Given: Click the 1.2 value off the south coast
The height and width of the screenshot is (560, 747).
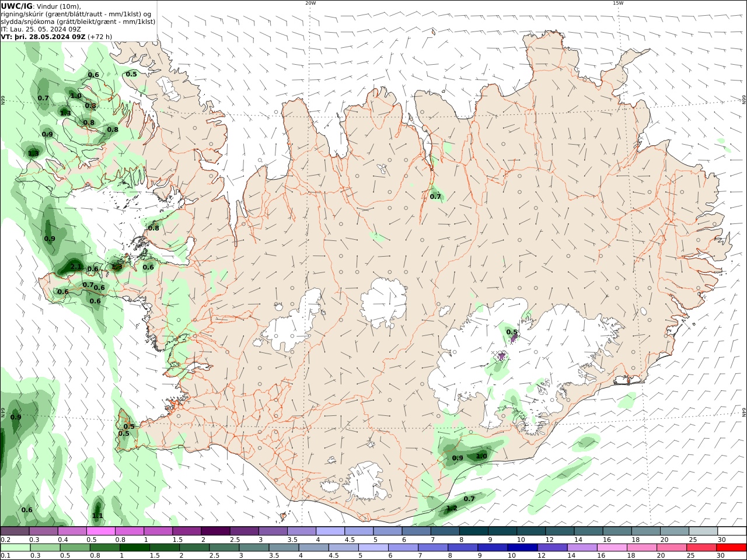Looking at the screenshot, I should [452, 508].
